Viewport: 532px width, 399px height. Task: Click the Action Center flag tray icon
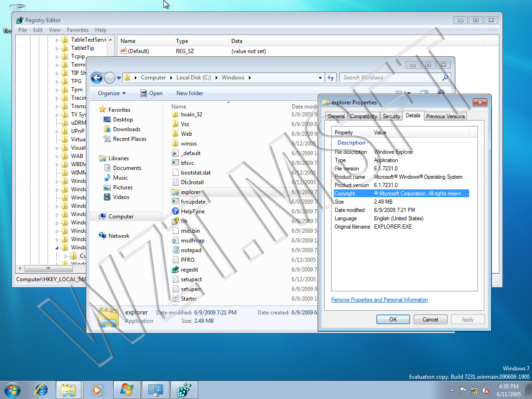(x=462, y=390)
